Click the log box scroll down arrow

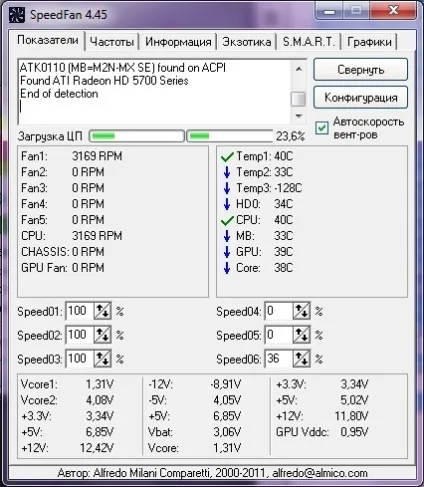[x=299, y=116]
